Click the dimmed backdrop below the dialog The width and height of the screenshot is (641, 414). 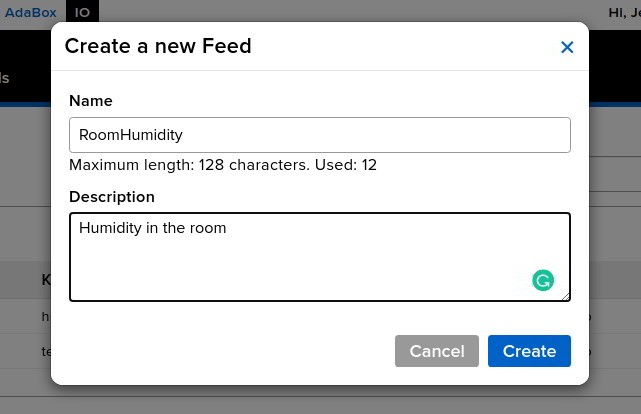320,401
